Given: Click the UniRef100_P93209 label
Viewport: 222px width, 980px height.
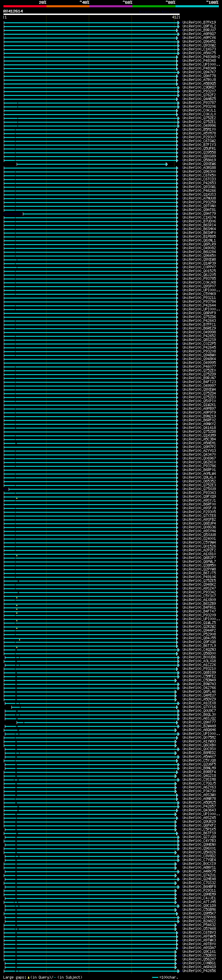Looking at the screenshot, I should tap(199, 615).
